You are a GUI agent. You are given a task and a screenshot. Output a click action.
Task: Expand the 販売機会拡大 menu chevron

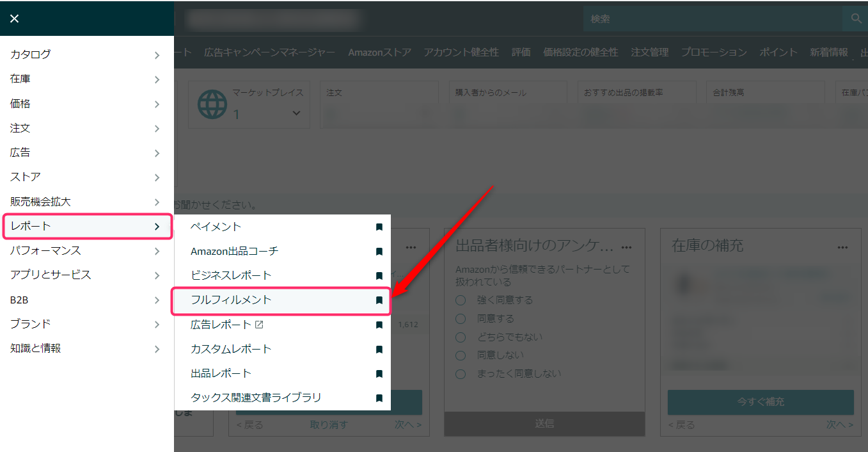pos(157,202)
